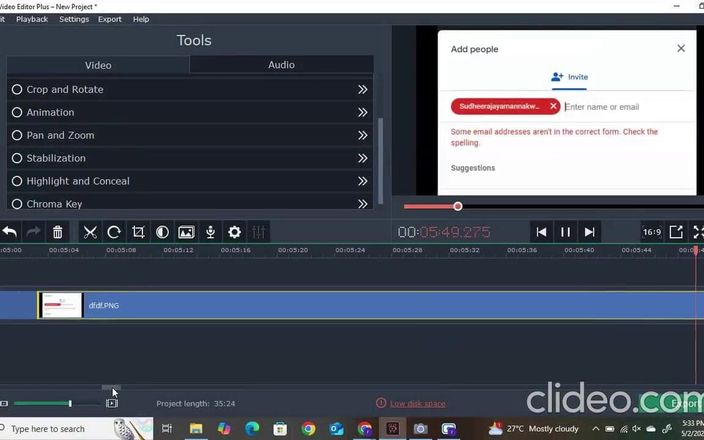The height and width of the screenshot is (440, 704).
Task: Click fit timeline zoom icon
Action: pyautogui.click(x=112, y=403)
